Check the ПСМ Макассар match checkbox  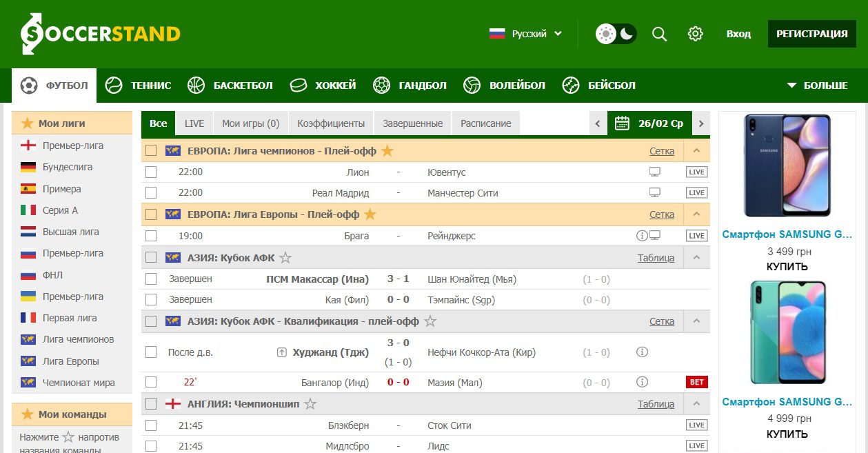coord(151,279)
